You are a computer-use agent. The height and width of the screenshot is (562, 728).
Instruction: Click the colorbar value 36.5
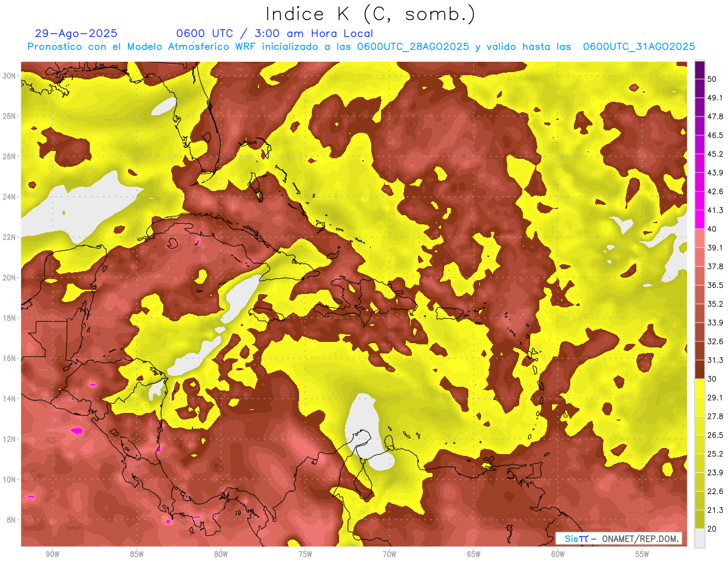click(x=715, y=285)
